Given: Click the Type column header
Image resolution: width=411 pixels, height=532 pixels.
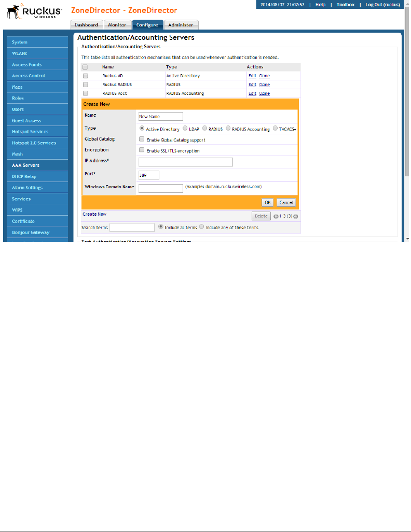Looking at the screenshot, I should 172,67.
